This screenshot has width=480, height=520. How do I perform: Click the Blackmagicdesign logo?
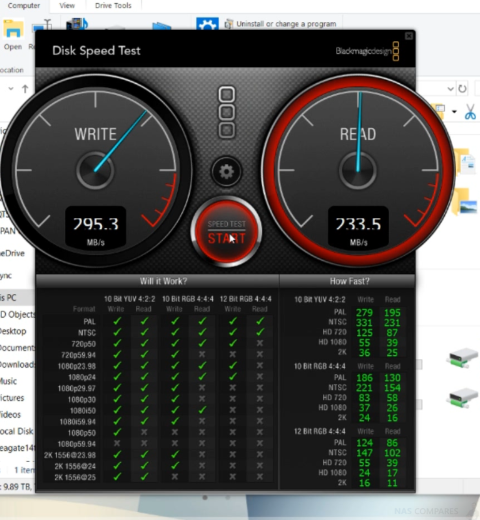tap(367, 51)
